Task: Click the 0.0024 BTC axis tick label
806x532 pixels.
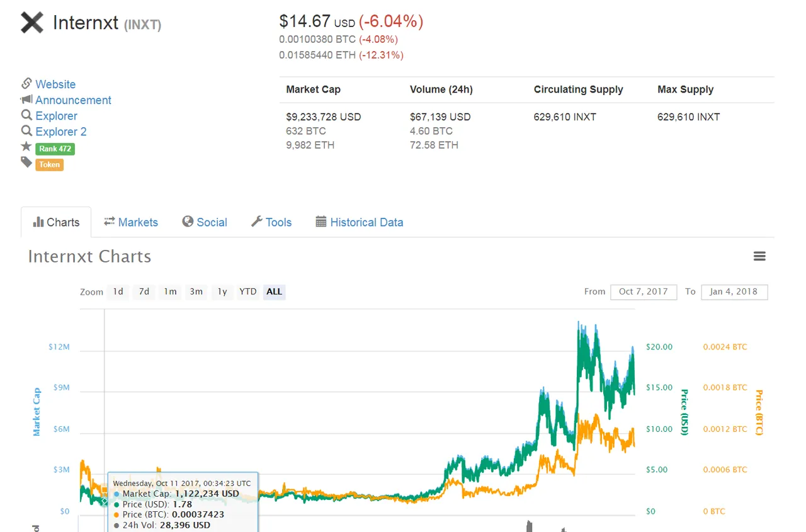Action: (725, 347)
